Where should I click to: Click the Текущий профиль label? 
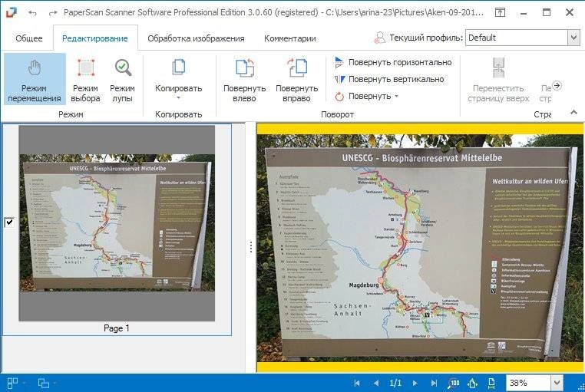coord(426,38)
